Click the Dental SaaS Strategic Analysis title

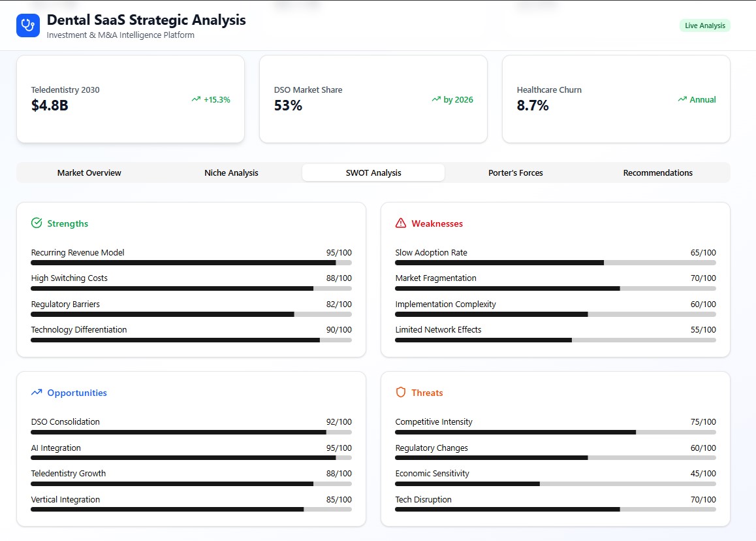(146, 20)
